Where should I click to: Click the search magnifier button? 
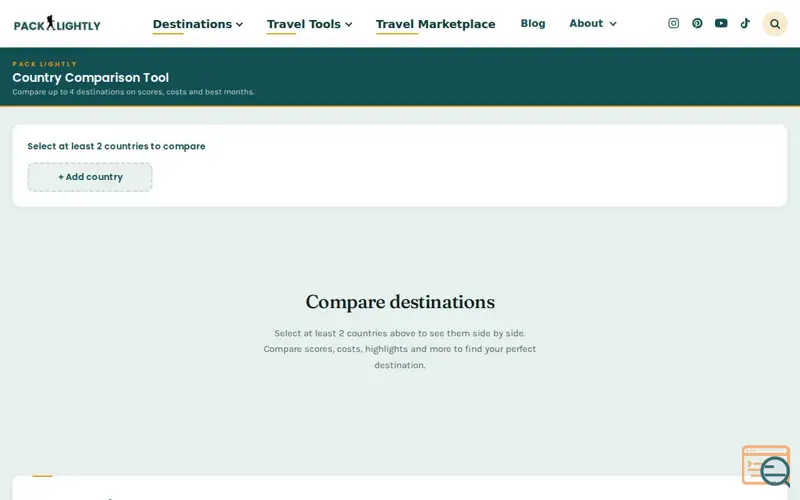pos(774,24)
